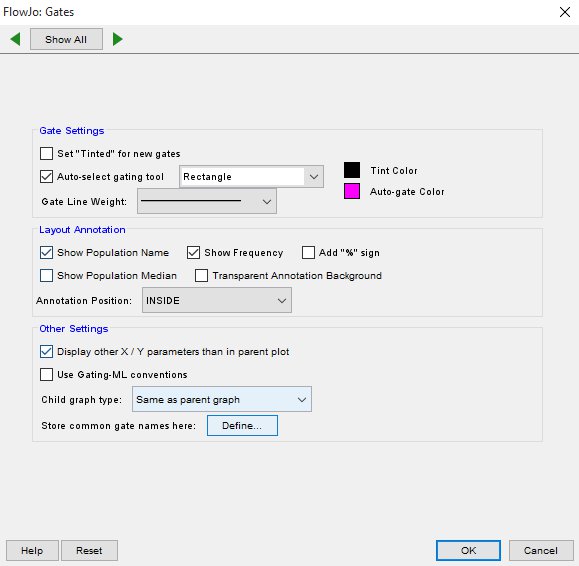Screen dimensions: 579x566
Task: Reset gate preferences to defaults
Action: tap(89, 550)
